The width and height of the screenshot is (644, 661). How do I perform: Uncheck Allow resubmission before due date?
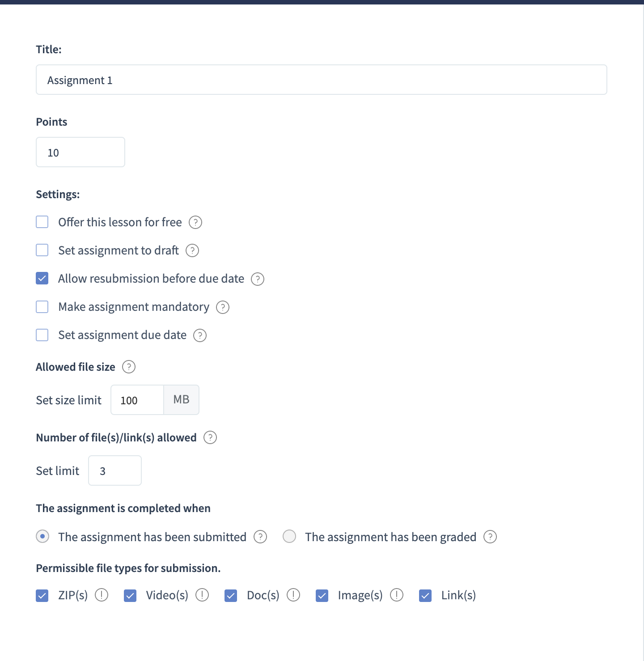point(42,279)
